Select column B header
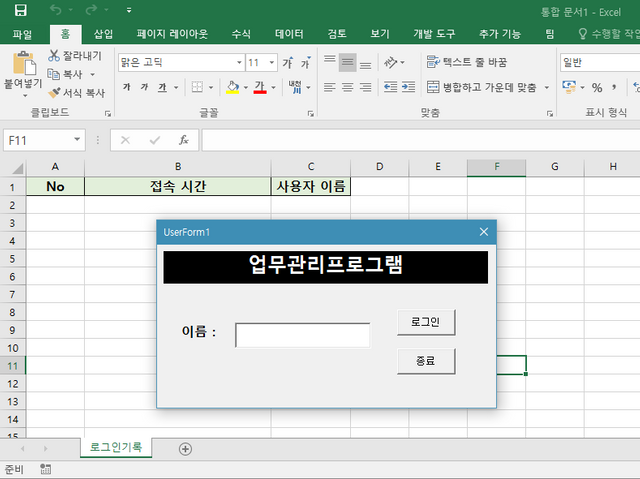 pyautogui.click(x=178, y=167)
